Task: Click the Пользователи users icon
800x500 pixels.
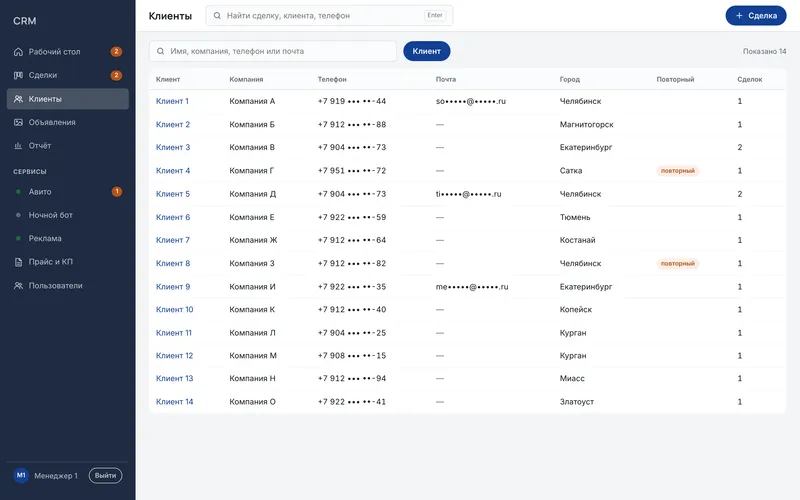Action: point(18,286)
